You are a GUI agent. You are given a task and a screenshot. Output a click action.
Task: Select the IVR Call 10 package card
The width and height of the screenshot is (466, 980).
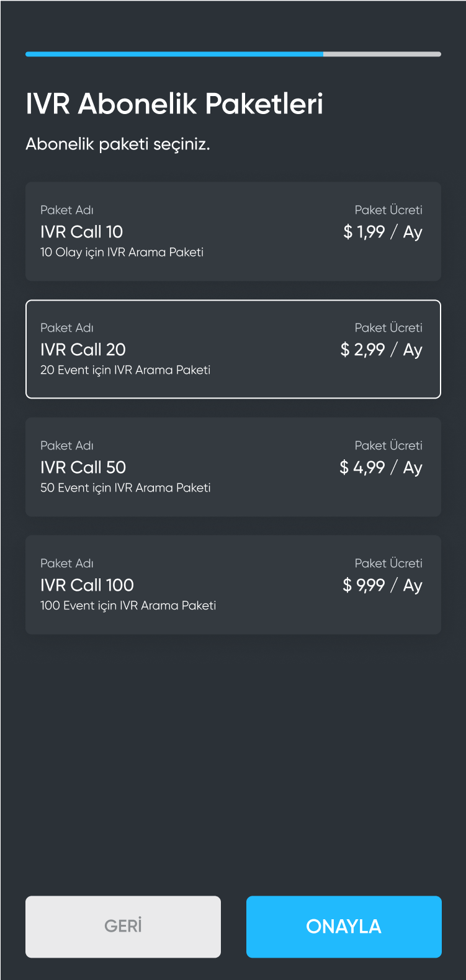233,231
